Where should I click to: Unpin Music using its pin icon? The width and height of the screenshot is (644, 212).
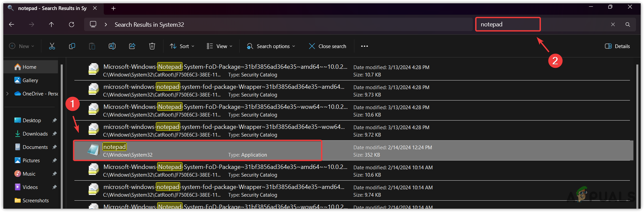click(55, 174)
